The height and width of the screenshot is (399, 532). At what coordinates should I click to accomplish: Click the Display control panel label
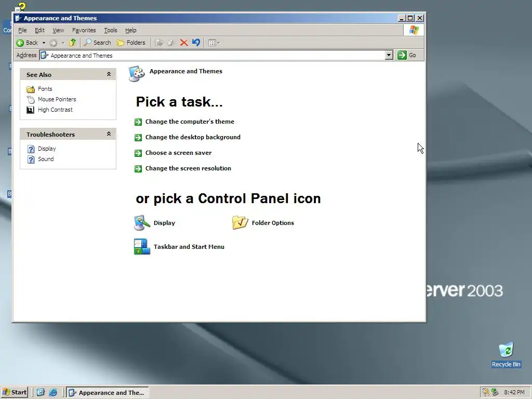(x=164, y=223)
